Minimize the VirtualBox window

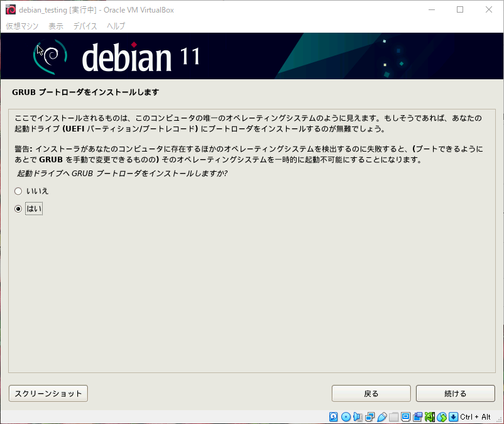[432, 9]
